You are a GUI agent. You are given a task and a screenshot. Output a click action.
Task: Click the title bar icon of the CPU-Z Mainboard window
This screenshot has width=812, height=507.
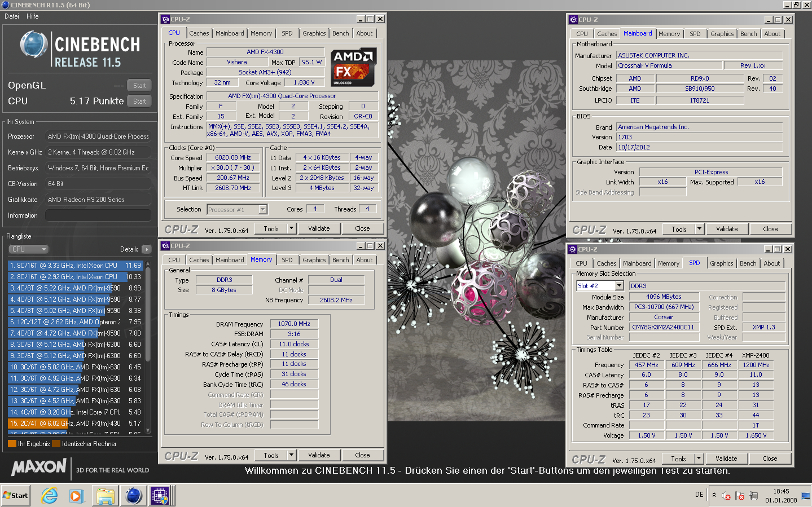pos(573,20)
